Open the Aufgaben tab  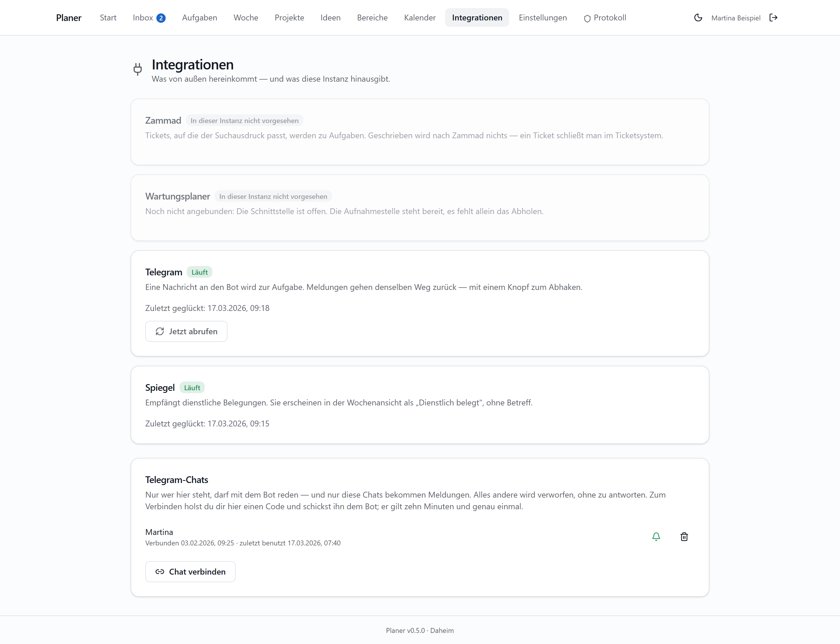pyautogui.click(x=199, y=17)
